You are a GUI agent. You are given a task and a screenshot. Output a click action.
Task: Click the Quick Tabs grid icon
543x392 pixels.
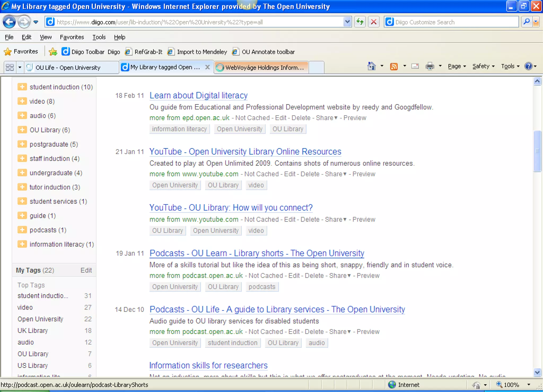point(10,67)
